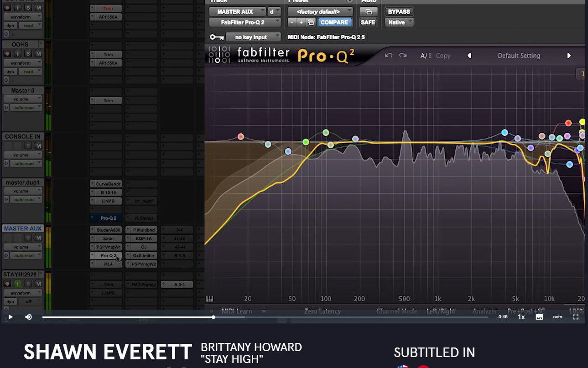Screen dimensions: 588x368
Task: Open the MIDI Learn dropdown arrow
Action: (264, 311)
